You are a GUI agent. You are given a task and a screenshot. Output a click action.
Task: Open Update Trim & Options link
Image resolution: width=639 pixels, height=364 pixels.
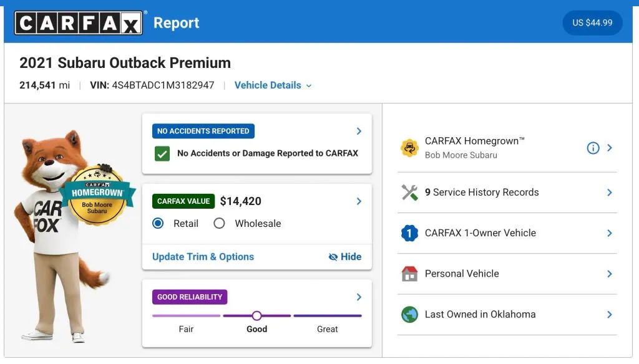(203, 257)
